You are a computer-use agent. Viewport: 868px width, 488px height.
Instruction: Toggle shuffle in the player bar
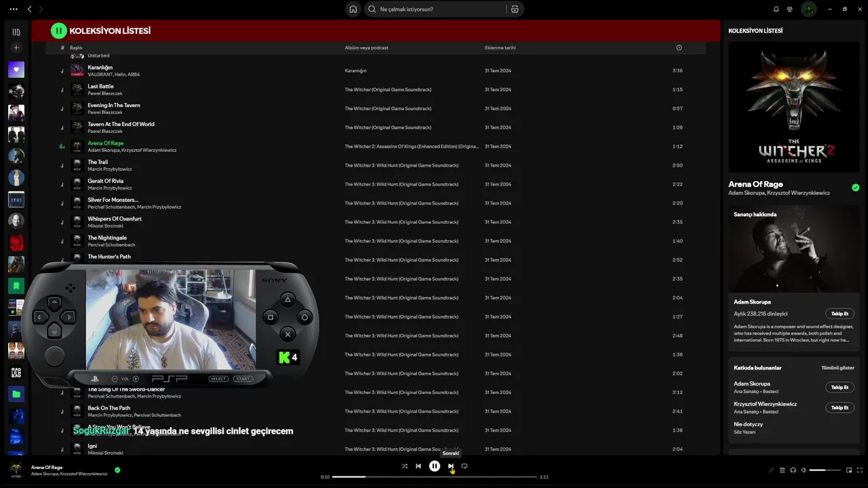coord(404,466)
